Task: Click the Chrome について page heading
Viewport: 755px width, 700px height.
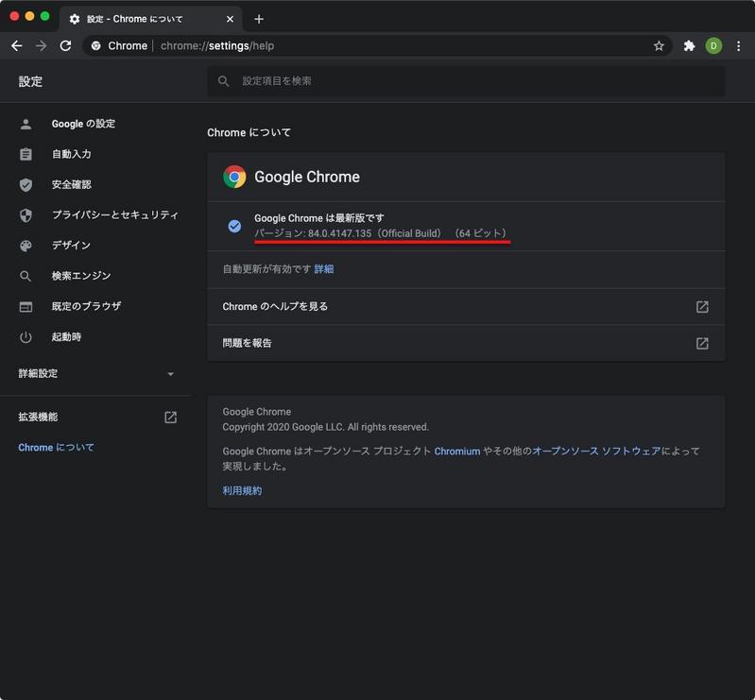Action: point(249,132)
